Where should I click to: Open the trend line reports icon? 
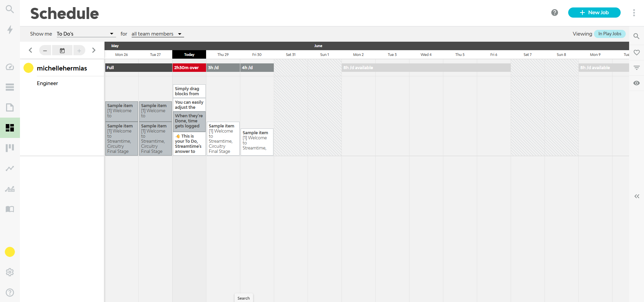click(10, 168)
